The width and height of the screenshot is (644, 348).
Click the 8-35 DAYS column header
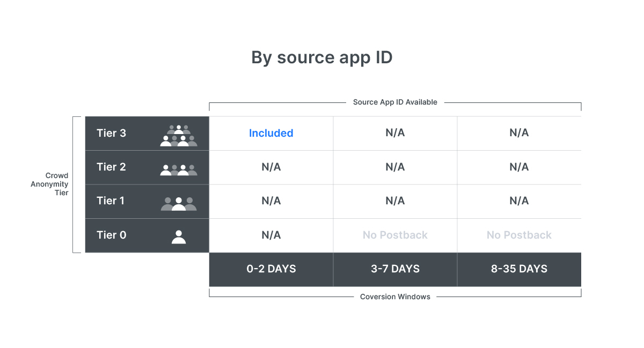point(519,269)
